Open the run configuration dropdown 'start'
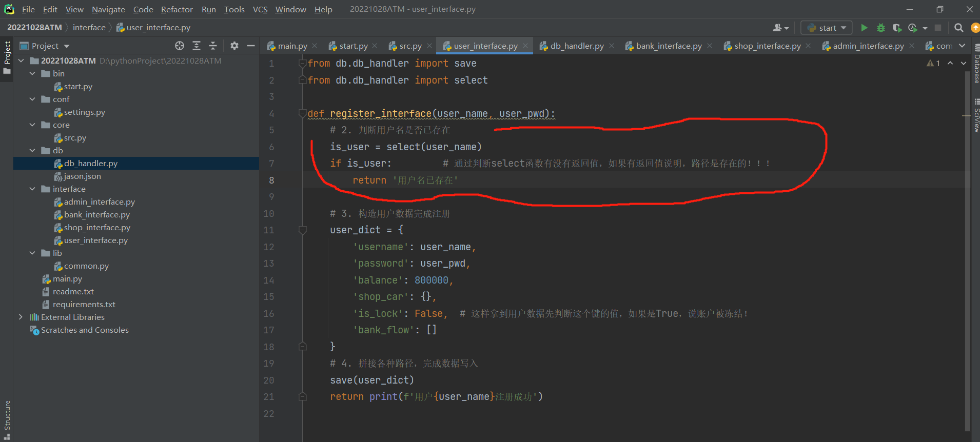Image resolution: width=980 pixels, height=442 pixels. [x=827, y=28]
